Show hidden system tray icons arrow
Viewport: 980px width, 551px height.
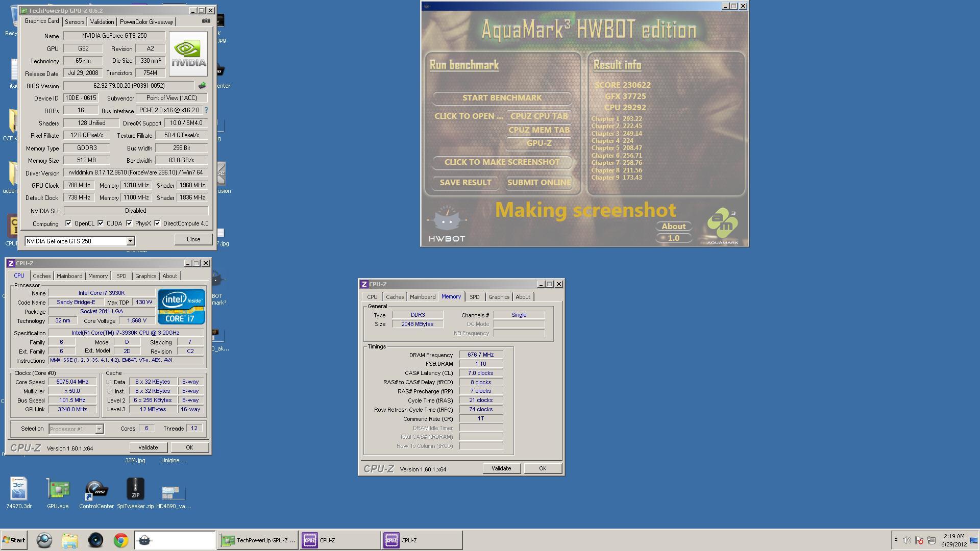click(896, 540)
